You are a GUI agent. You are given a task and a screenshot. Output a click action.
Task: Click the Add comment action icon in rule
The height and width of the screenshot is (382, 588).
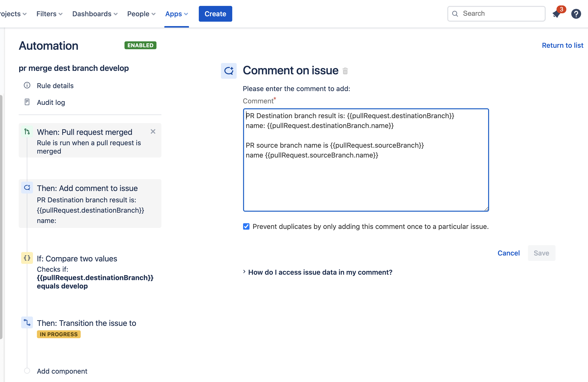(27, 188)
